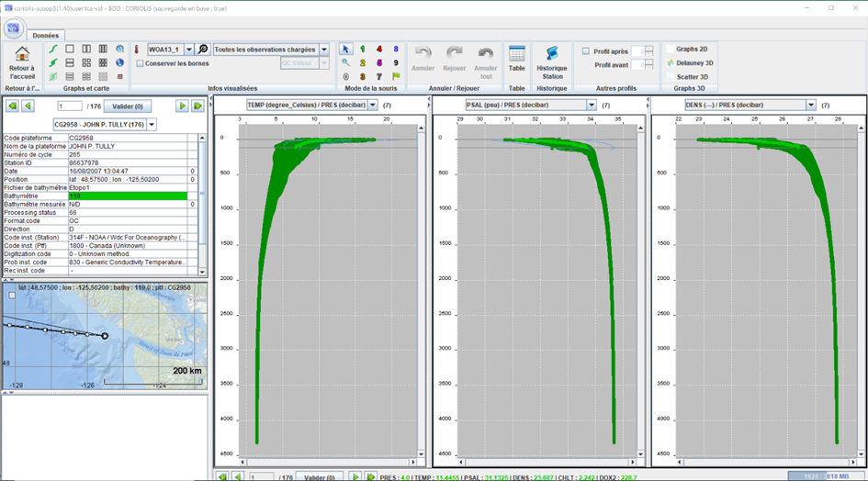
Task: Activate the zoom magnifier mouse mode
Action: coord(346,63)
